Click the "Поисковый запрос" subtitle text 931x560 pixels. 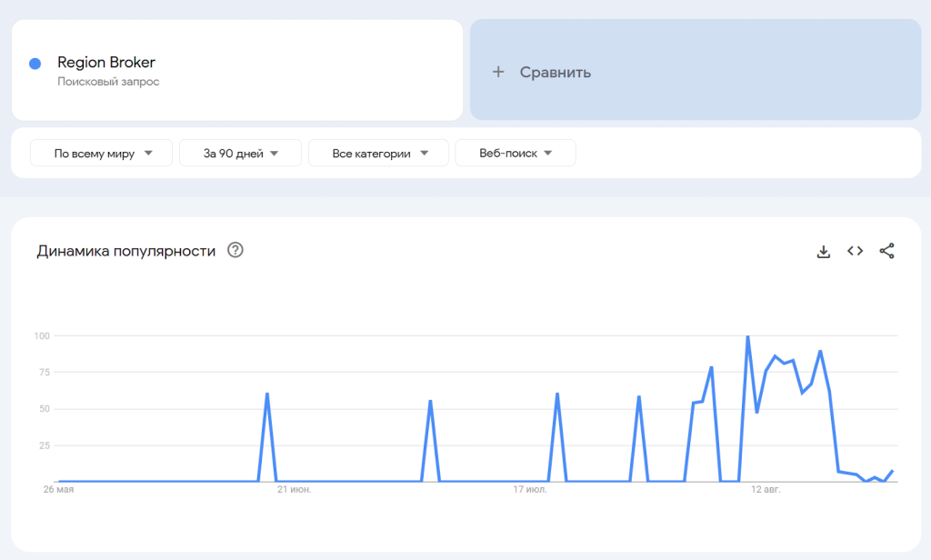point(108,82)
